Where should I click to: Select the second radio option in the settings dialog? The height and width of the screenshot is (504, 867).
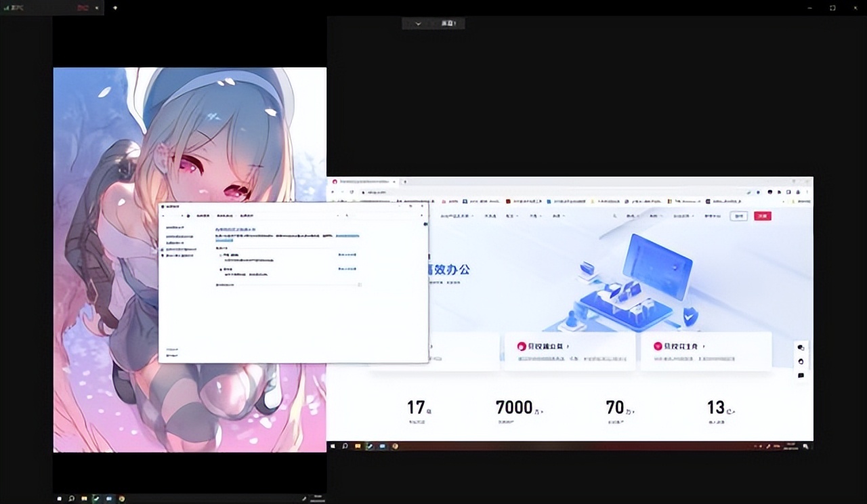point(221,269)
